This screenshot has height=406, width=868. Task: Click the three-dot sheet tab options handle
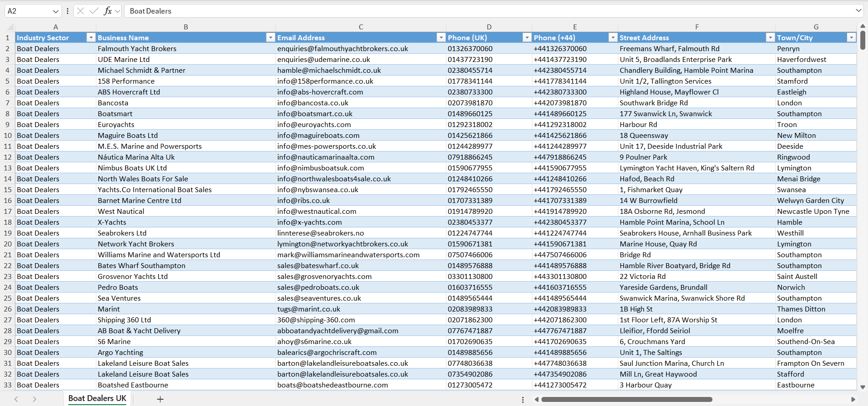point(523,400)
